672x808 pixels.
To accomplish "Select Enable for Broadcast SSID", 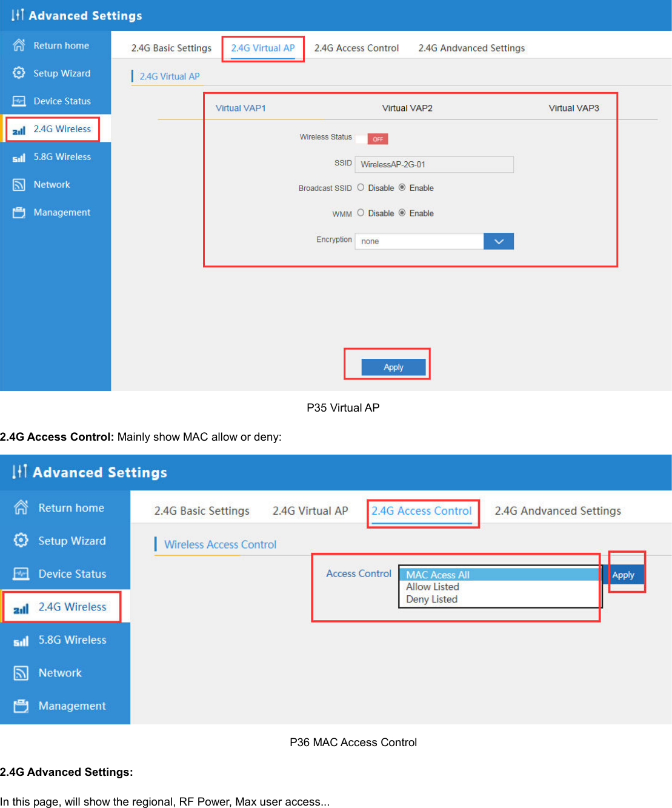I will pyautogui.click(x=402, y=187).
